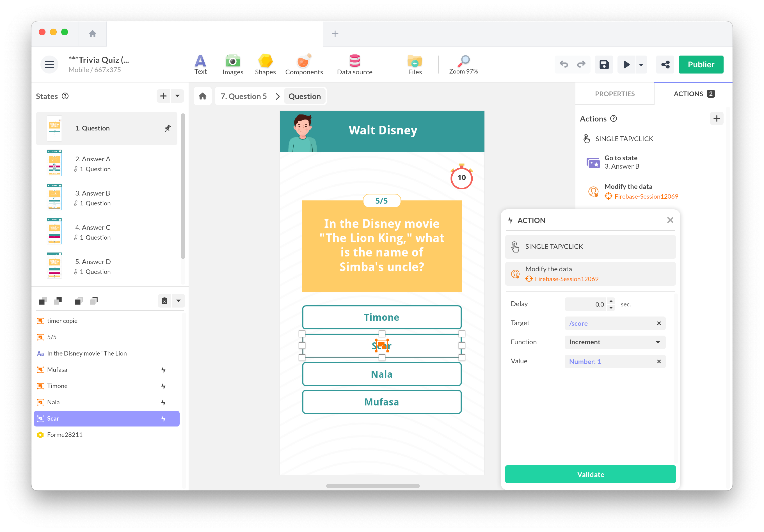Switch to the PROPERTIES tab
This screenshot has width=764, height=532.
click(x=614, y=94)
